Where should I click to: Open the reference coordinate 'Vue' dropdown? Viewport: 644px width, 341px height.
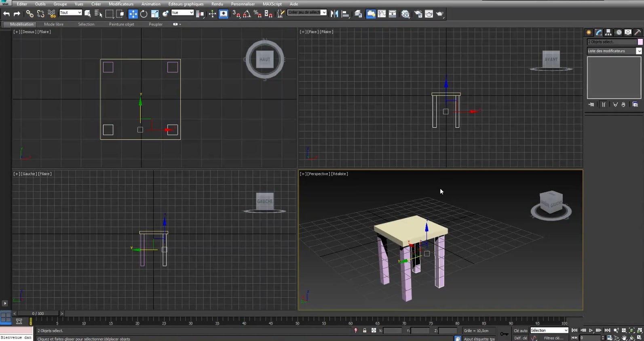[x=182, y=13]
